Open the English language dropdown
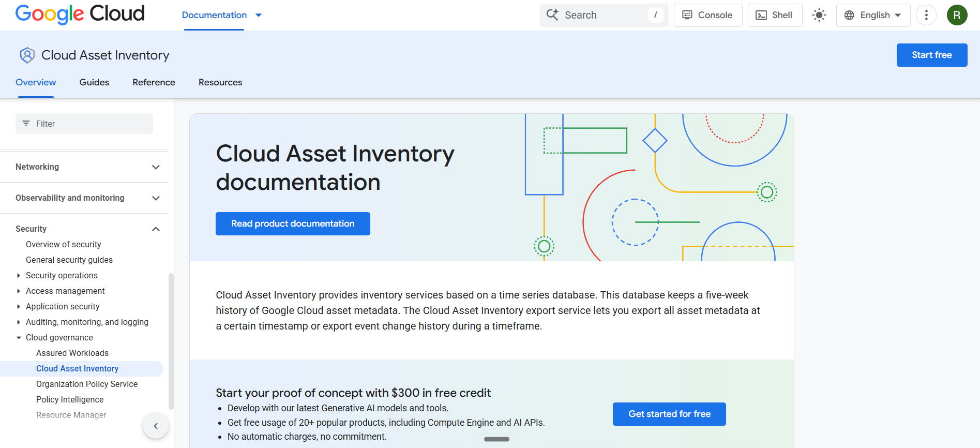 [x=873, y=15]
